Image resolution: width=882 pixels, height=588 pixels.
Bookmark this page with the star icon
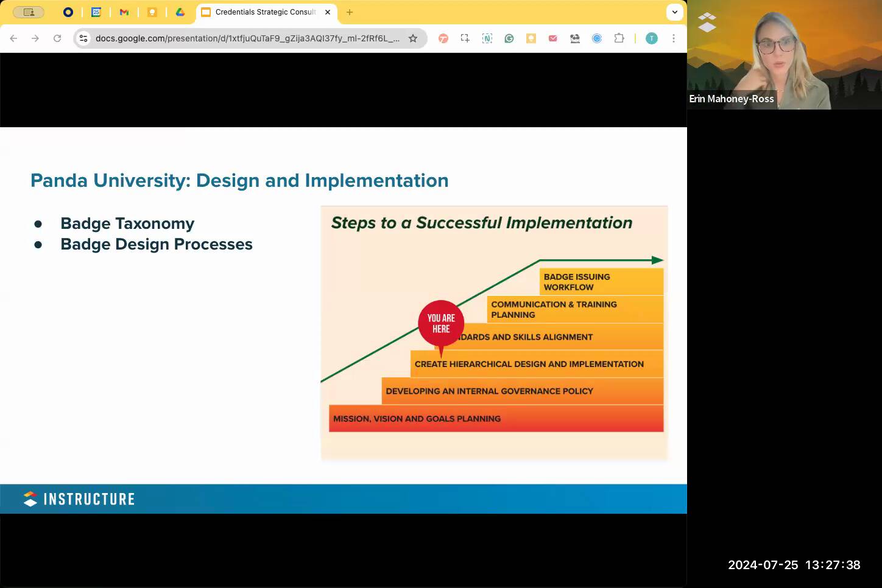click(413, 38)
